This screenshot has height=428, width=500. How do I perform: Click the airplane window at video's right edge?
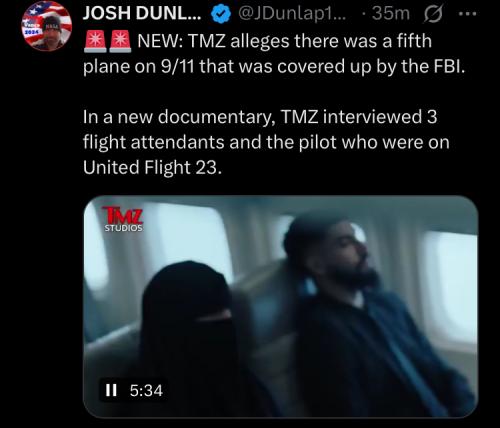coord(452,283)
